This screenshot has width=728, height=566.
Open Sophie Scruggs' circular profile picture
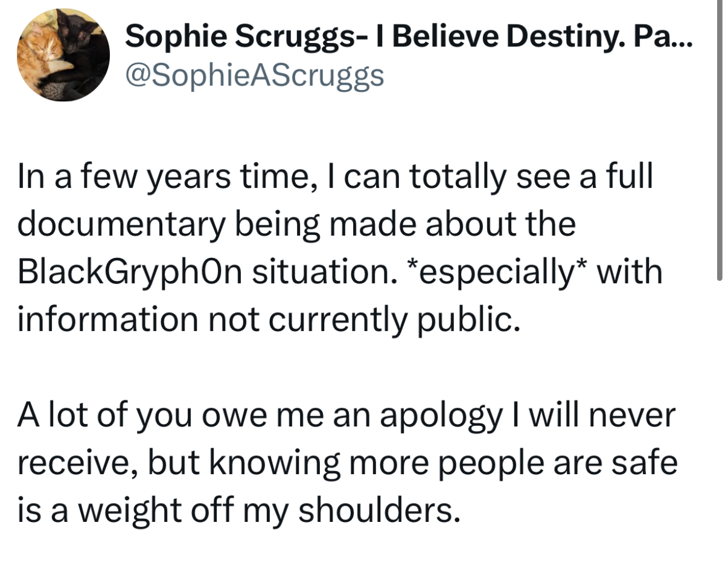pos(63,54)
